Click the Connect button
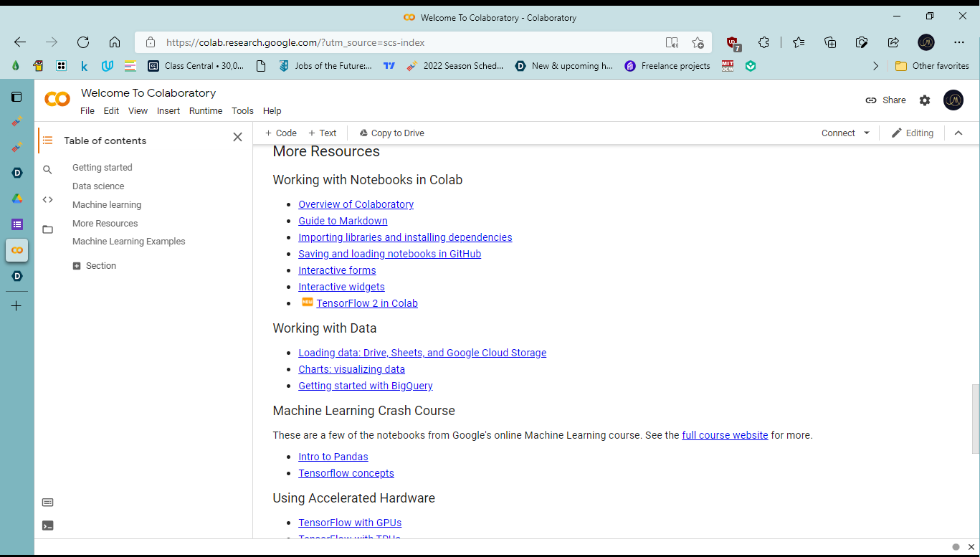Screen dimensions: 980x557 838,133
